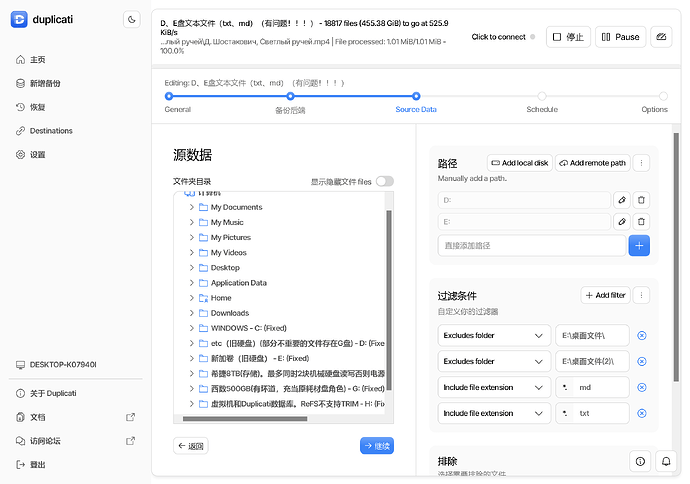Open filter type dropdown for txt
Viewport: 690px width, 484px height.
[494, 414]
